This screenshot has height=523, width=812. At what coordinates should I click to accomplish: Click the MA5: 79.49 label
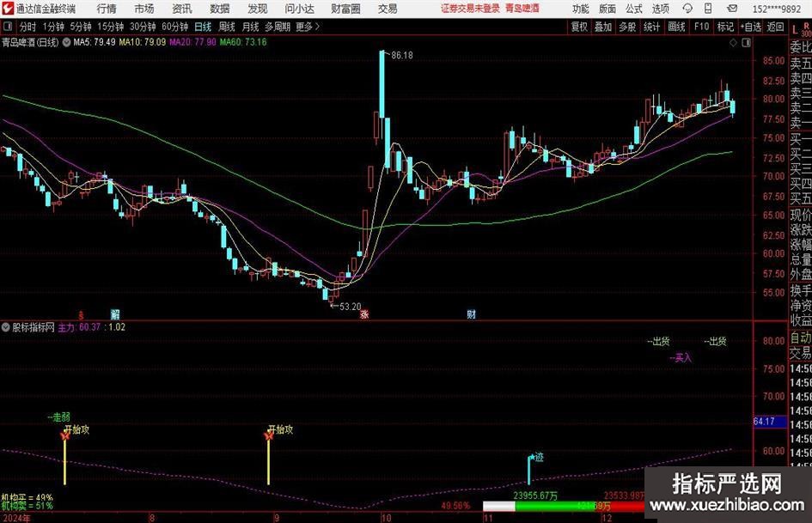point(95,42)
